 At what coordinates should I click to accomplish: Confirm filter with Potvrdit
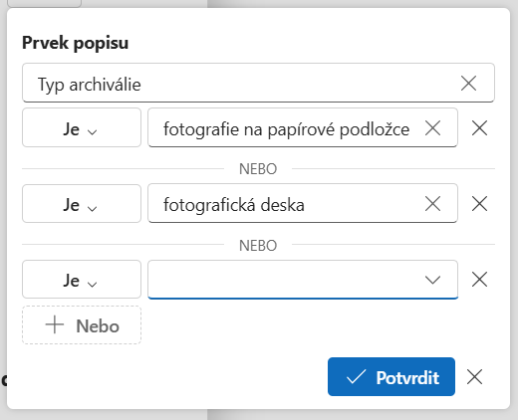click(391, 376)
